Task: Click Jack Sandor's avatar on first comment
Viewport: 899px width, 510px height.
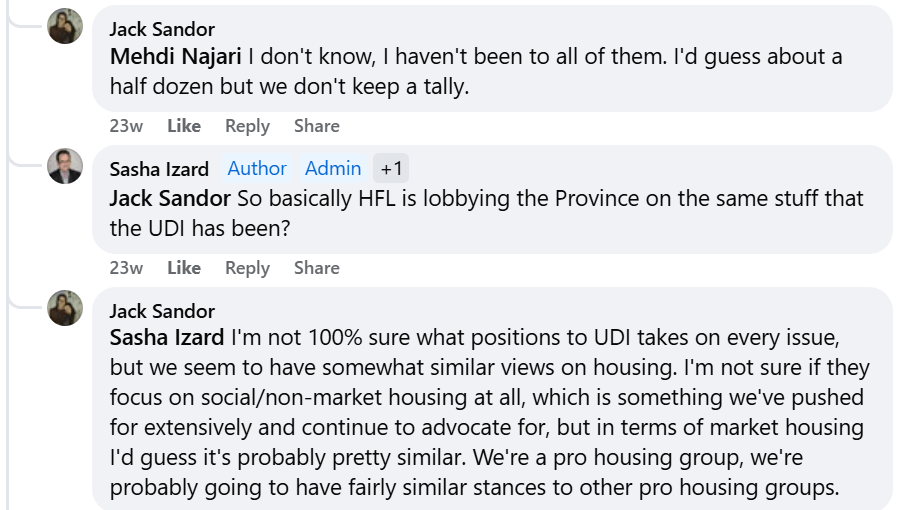Action: 65,26
